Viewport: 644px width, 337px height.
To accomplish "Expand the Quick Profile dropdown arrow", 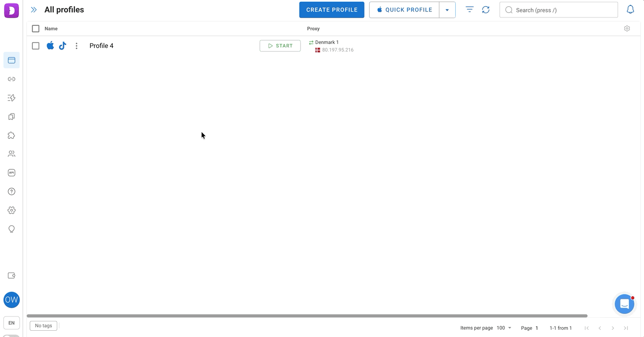I will point(447,10).
